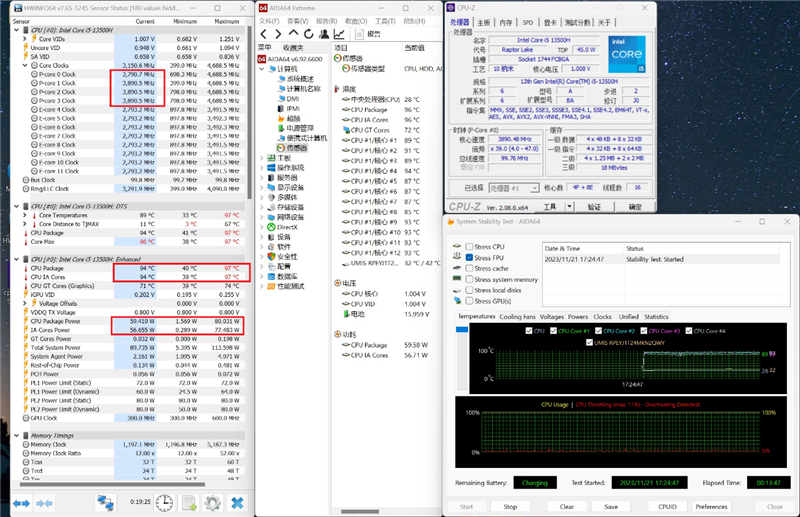Viewport: 800px width, 517px height.
Task: Open HWiNFO settings gear icon
Action: coord(212,503)
